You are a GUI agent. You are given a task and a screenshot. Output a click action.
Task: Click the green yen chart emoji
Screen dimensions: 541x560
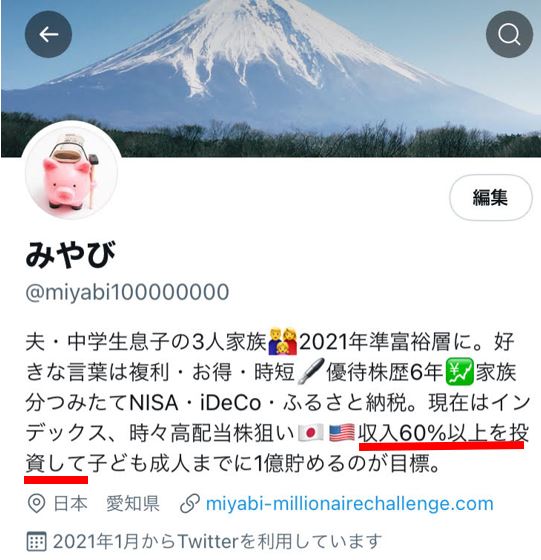(459, 372)
